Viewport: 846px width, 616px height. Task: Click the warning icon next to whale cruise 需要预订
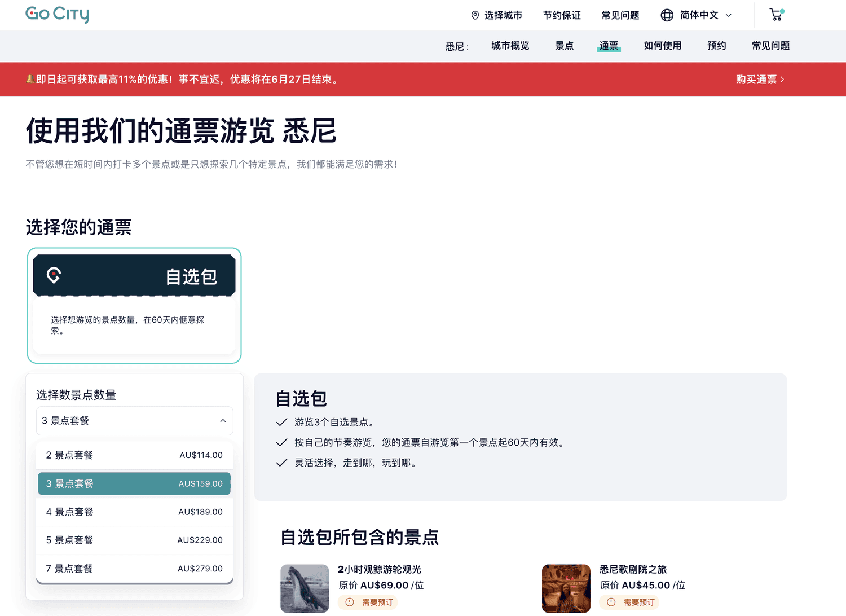(x=350, y=602)
